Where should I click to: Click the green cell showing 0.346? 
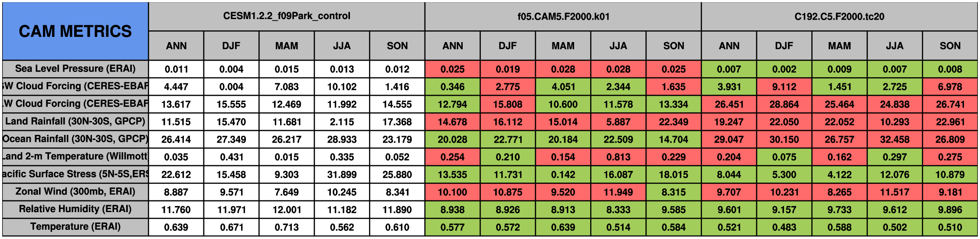452,87
